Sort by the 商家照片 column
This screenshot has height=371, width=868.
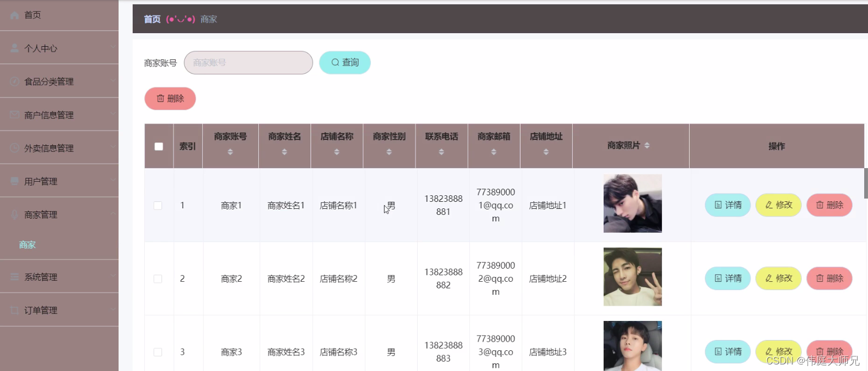point(647,145)
